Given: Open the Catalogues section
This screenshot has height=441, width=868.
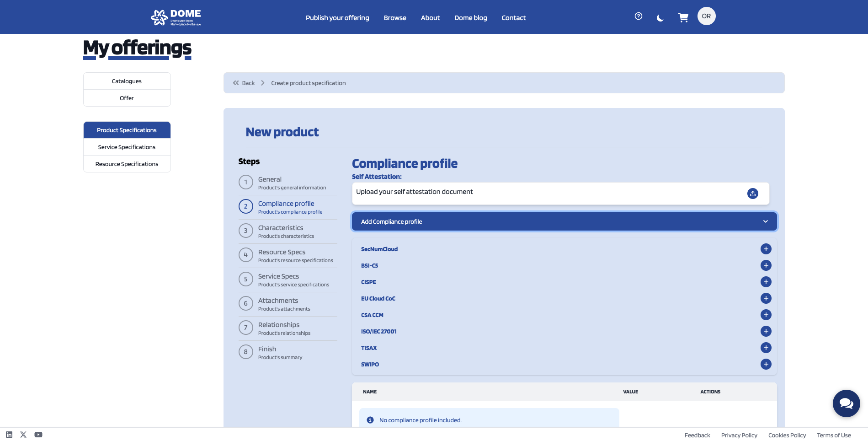Looking at the screenshot, I should coord(127,81).
